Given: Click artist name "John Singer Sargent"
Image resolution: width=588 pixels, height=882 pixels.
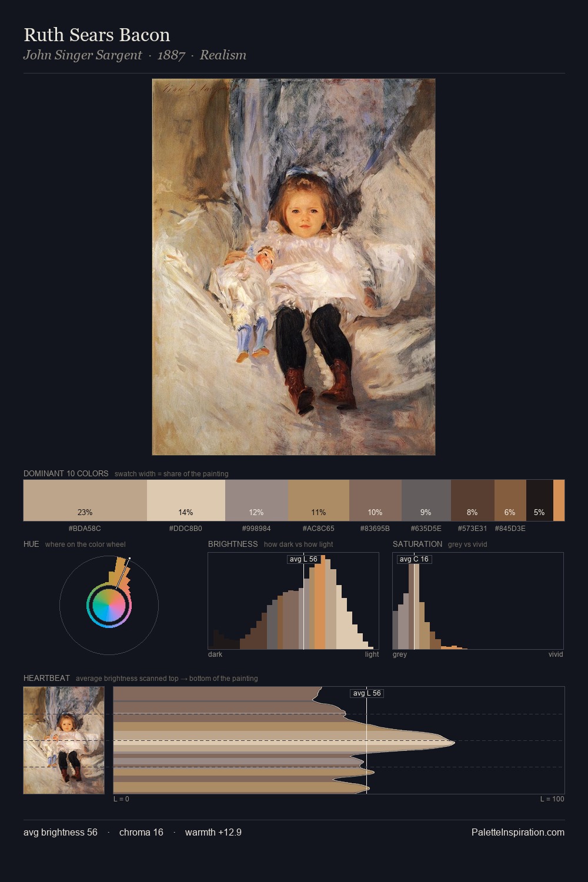Looking at the screenshot, I should point(82,55).
